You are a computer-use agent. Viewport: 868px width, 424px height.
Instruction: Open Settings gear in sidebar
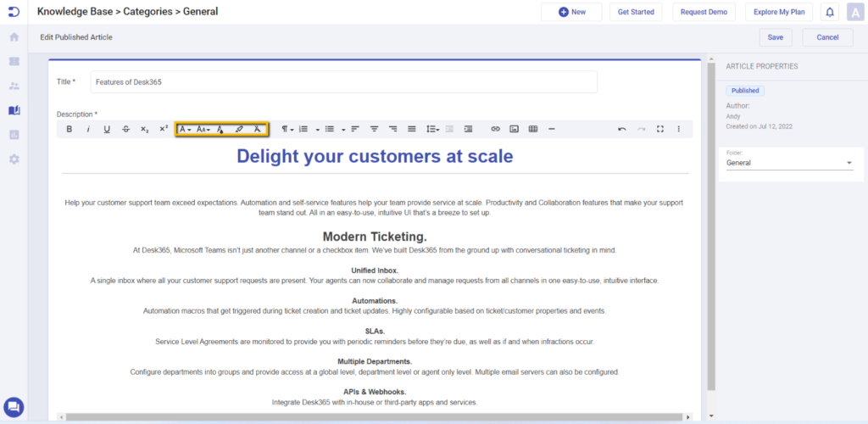point(14,159)
